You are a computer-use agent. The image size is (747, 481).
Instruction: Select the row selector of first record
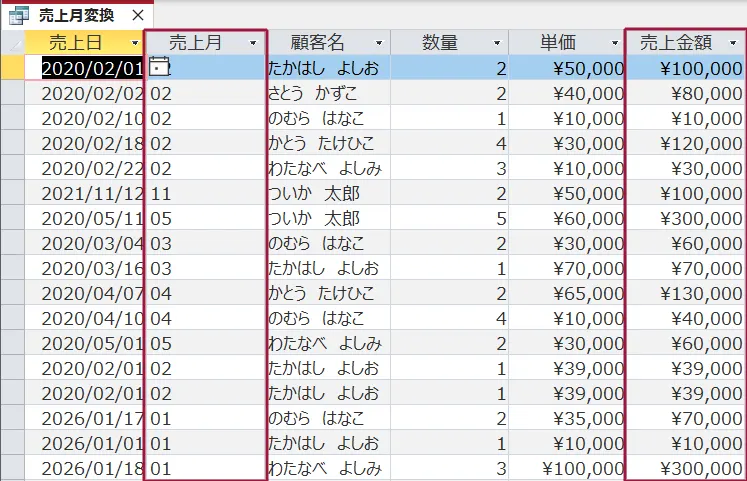click(11, 68)
